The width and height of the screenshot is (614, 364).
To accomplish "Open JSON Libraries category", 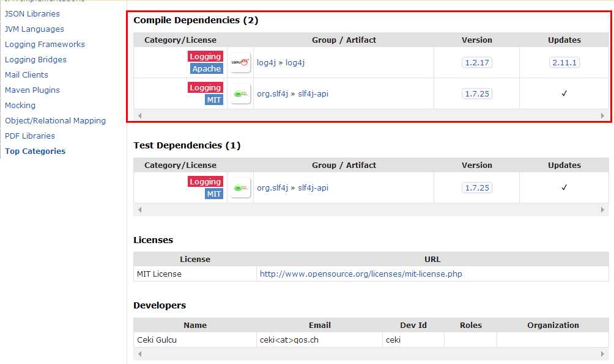I will click(32, 13).
